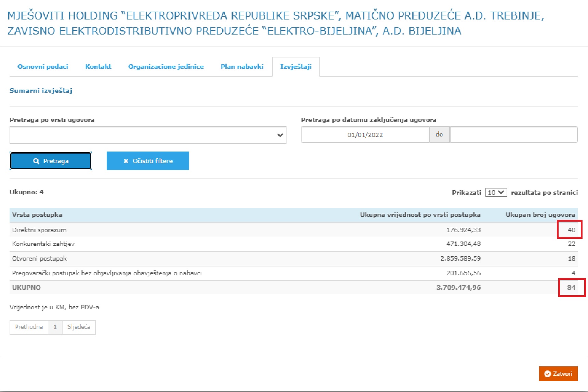Screen dimensions: 588x392
Task: Click the contract count 18
Action: pyautogui.click(x=571, y=259)
